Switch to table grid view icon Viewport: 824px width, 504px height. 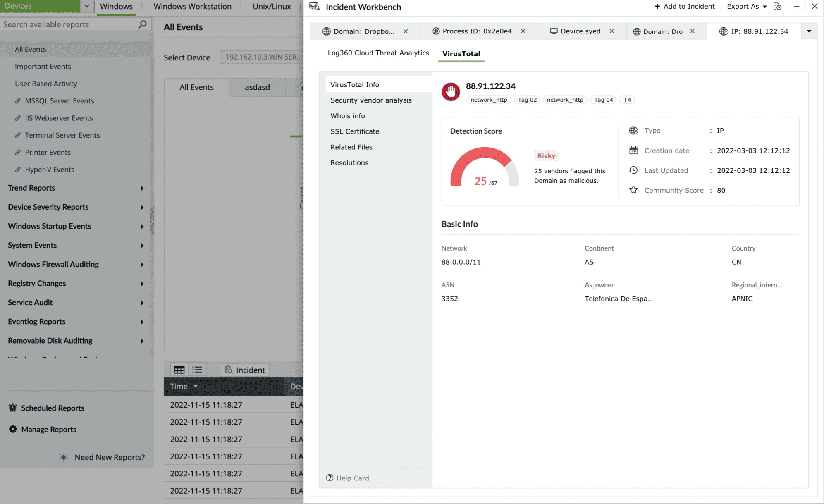tap(179, 370)
